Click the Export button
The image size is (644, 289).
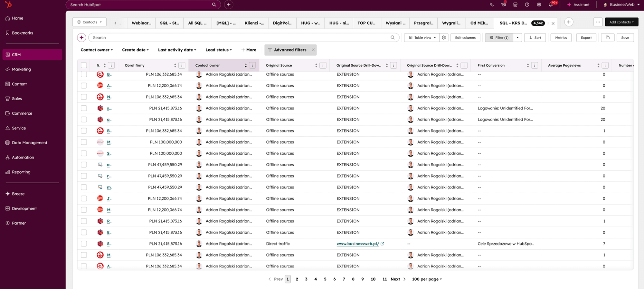[586, 38]
